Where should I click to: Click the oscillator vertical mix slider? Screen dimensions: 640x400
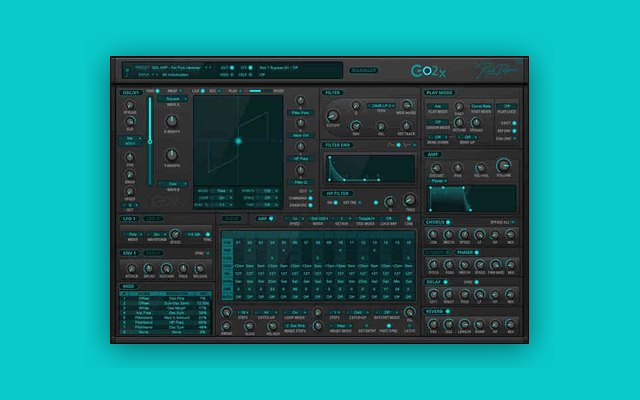coord(150,141)
